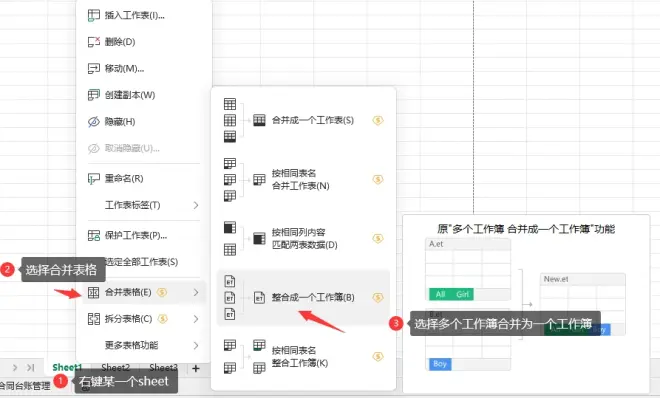Expand the 工作表标签(T) submenu arrow
The width and height of the screenshot is (660, 398).
(x=196, y=205)
